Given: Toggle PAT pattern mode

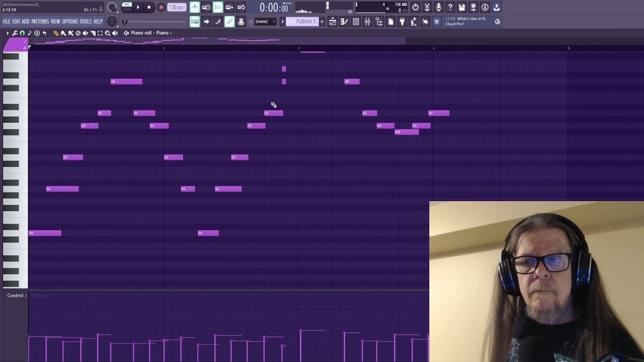Looking at the screenshot, I should [127, 5].
